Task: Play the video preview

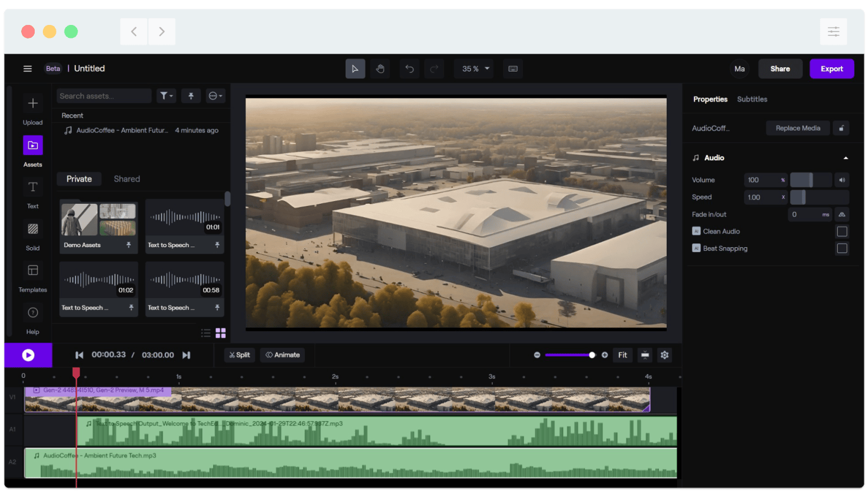Action: coord(28,355)
